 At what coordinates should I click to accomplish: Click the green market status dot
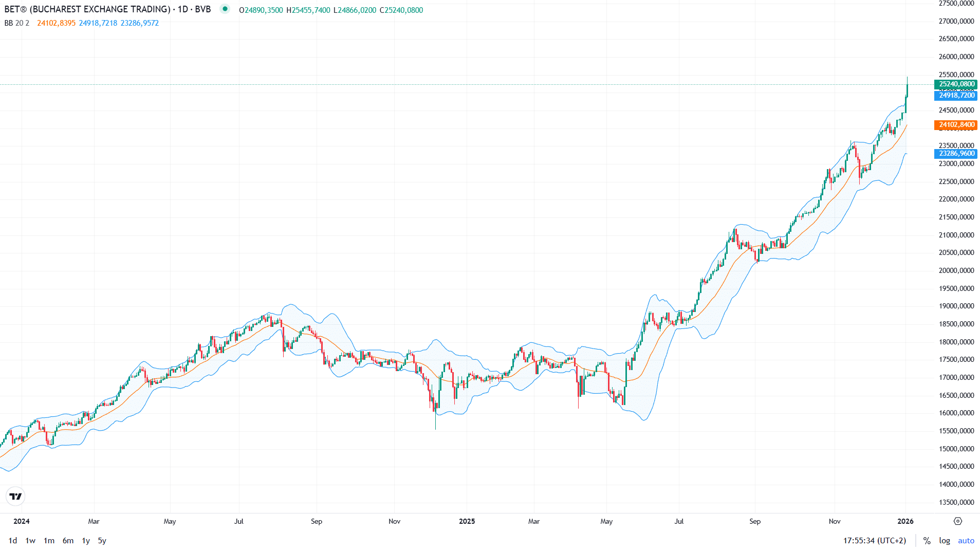(x=225, y=9)
